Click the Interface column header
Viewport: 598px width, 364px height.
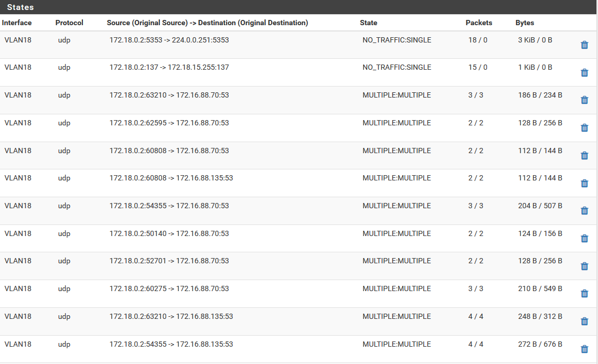tap(17, 23)
